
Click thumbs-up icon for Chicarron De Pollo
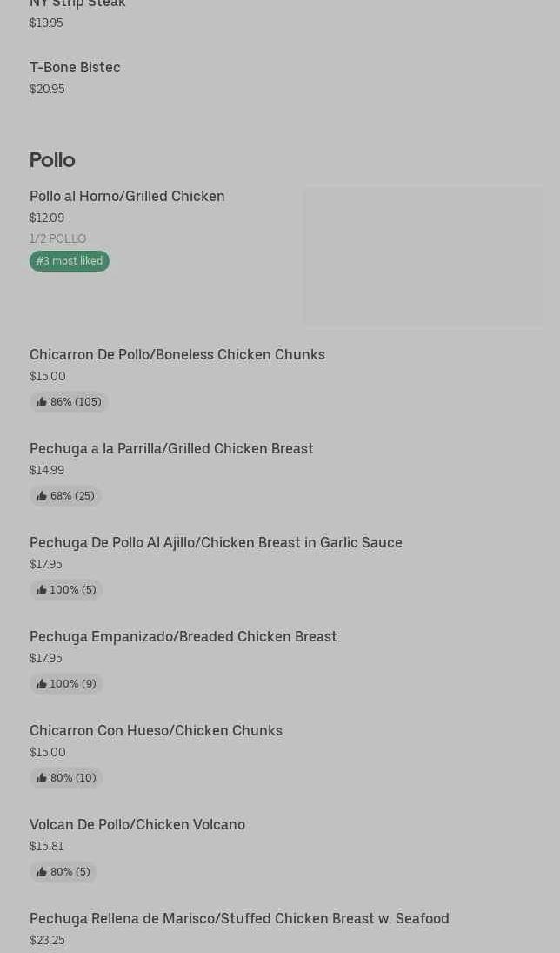[x=42, y=402]
